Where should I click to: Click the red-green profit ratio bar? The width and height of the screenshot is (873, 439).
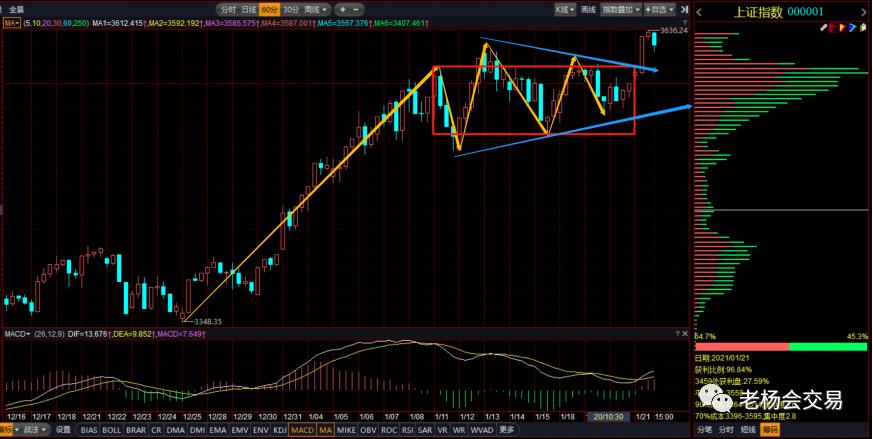[781, 347]
